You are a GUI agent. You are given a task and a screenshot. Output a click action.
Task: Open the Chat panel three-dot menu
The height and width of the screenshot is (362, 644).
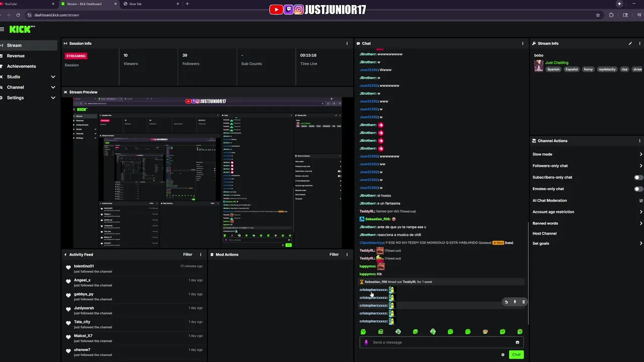pos(522,43)
